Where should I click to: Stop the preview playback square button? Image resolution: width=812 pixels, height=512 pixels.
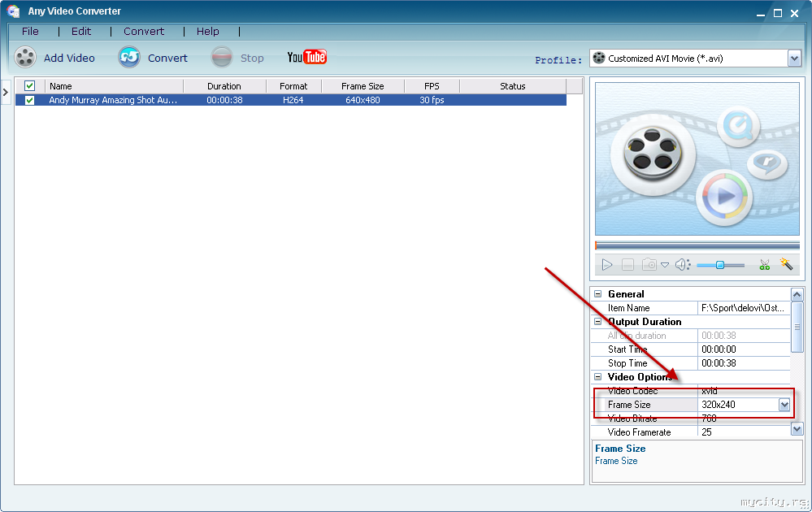(x=627, y=265)
